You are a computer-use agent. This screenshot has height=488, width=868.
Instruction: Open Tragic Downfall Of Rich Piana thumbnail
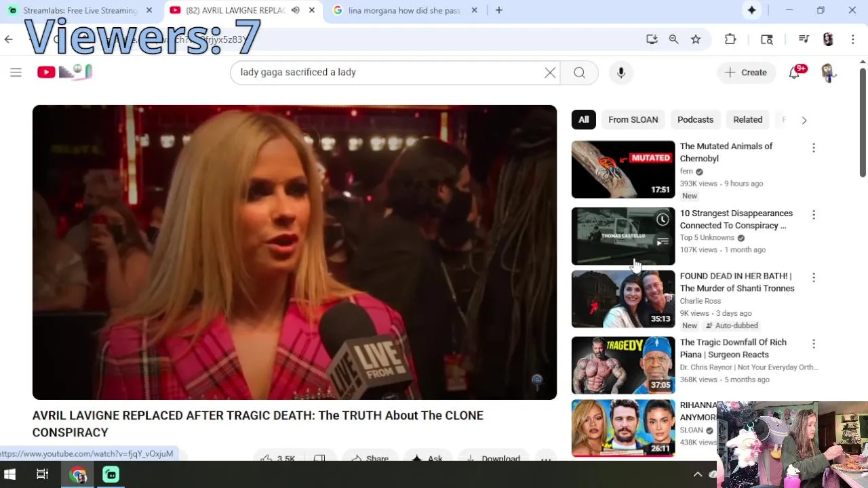click(623, 365)
